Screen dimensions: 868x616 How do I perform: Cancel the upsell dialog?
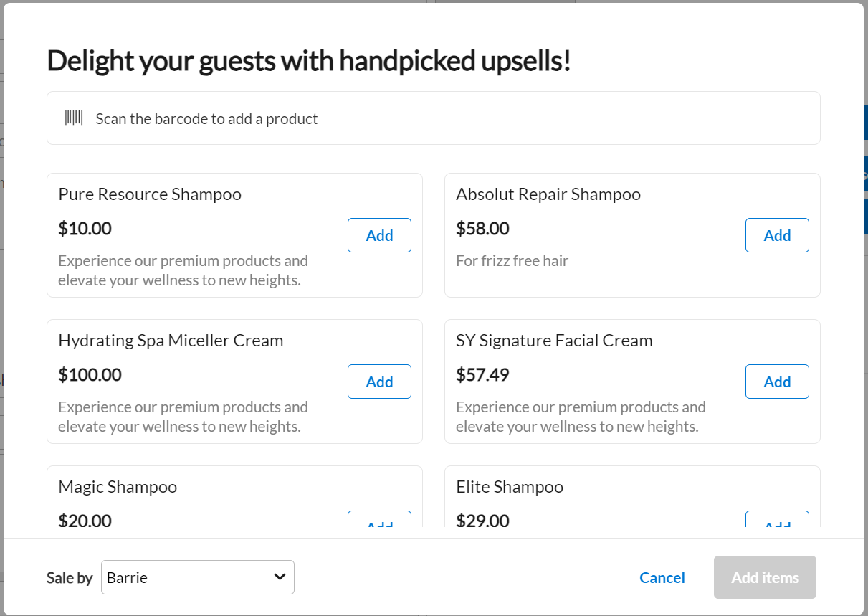coord(662,577)
